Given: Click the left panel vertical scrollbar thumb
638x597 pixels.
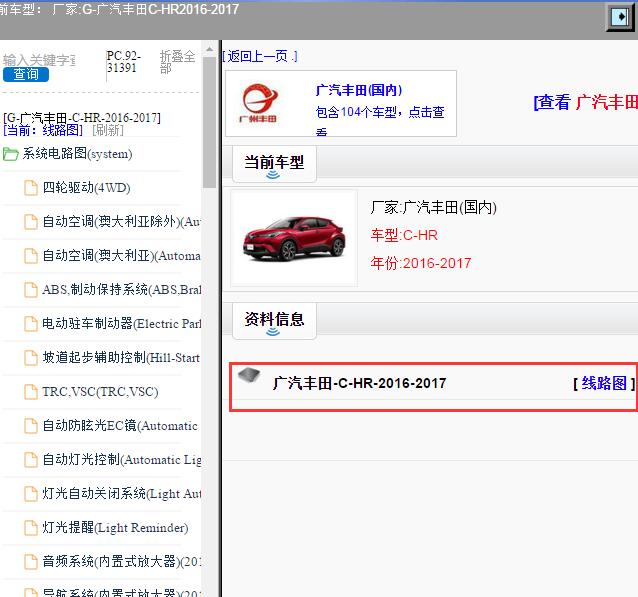Looking at the screenshot, I should point(210,122).
